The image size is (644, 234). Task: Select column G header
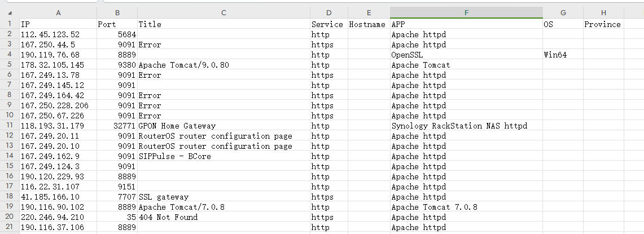click(x=563, y=13)
